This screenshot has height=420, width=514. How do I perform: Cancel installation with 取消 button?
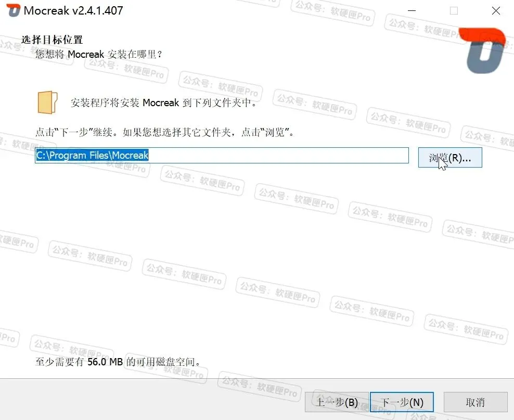(x=476, y=402)
